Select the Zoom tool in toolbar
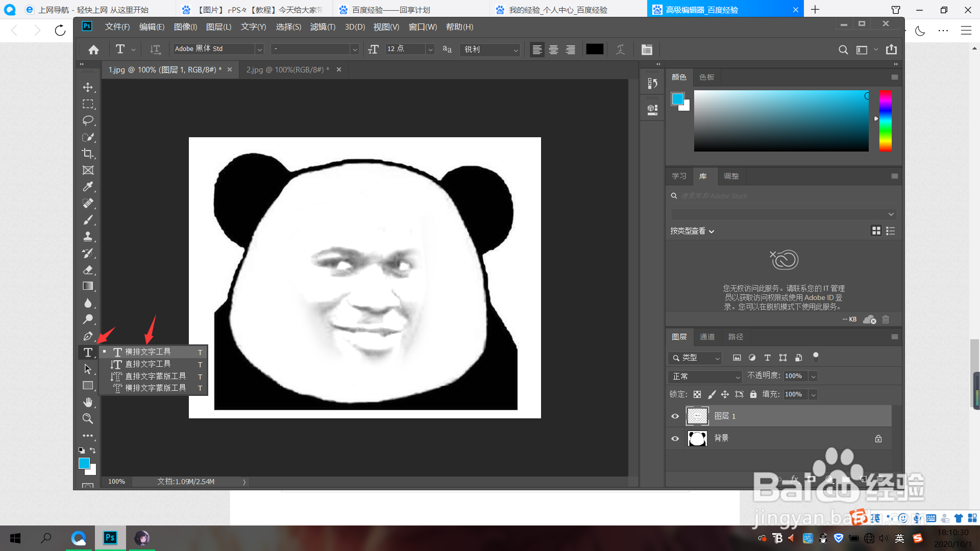This screenshot has width=980, height=551. coord(88,419)
